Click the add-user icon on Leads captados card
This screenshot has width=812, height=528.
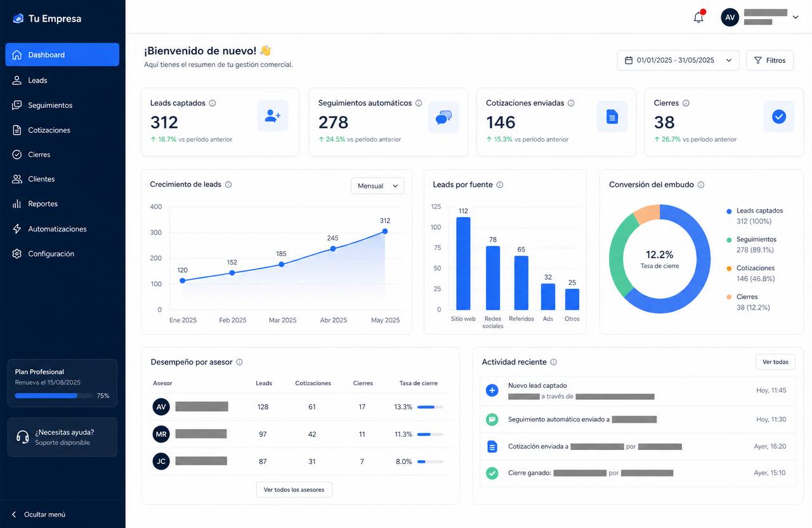[273, 116]
